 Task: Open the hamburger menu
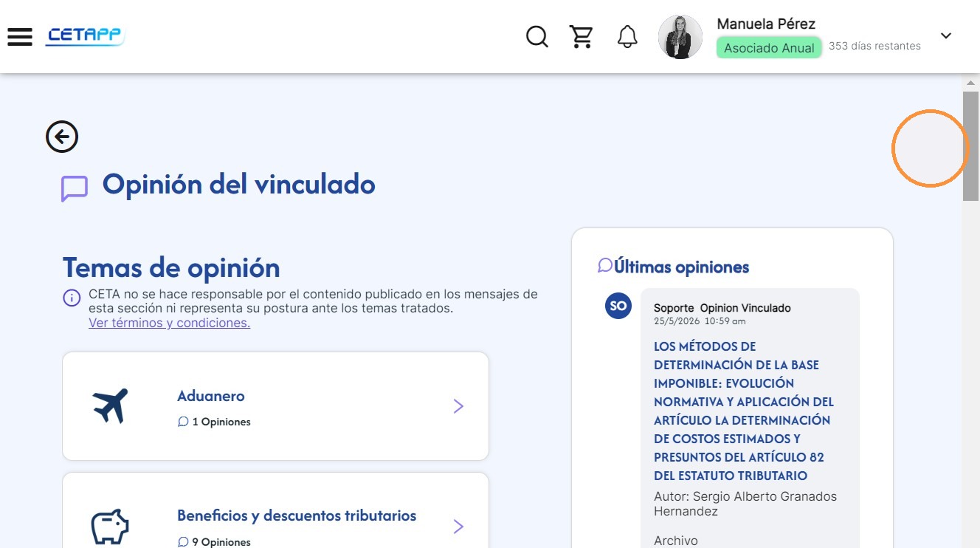(20, 37)
